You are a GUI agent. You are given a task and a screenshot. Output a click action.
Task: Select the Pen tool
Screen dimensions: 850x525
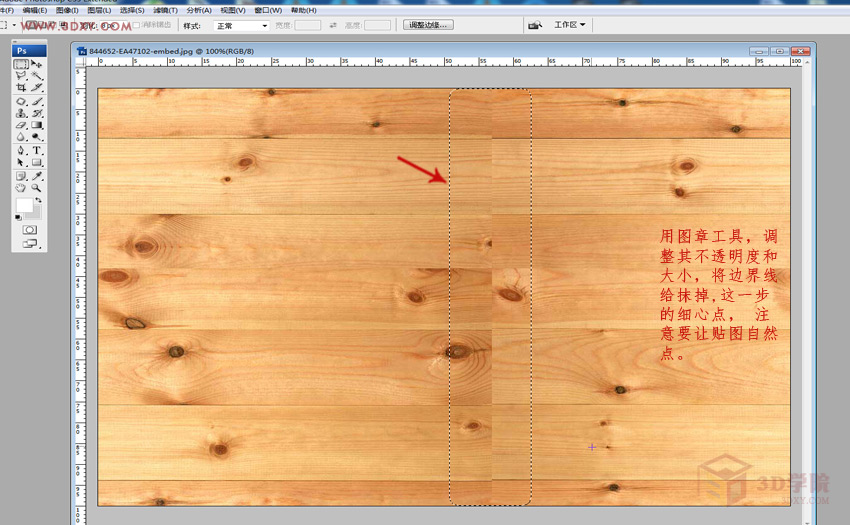coord(21,151)
